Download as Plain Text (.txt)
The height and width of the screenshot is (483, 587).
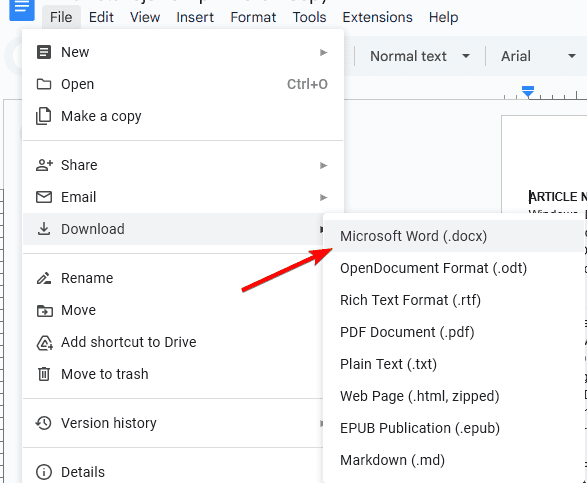454,364
